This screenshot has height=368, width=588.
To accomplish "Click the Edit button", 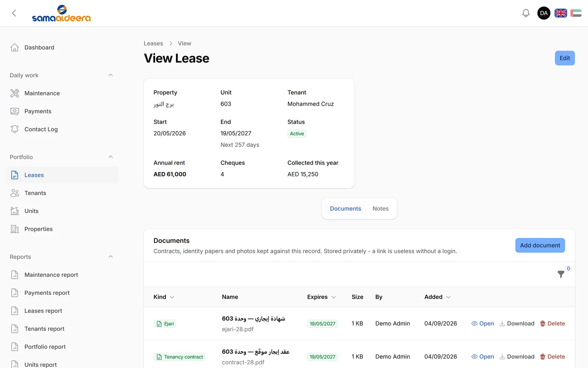I will click(x=565, y=58).
